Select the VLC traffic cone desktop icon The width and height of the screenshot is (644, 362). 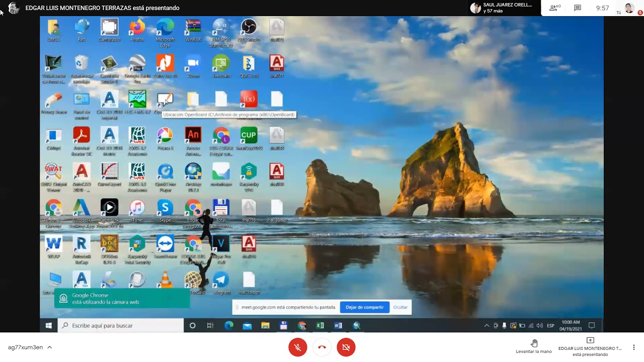click(165, 280)
